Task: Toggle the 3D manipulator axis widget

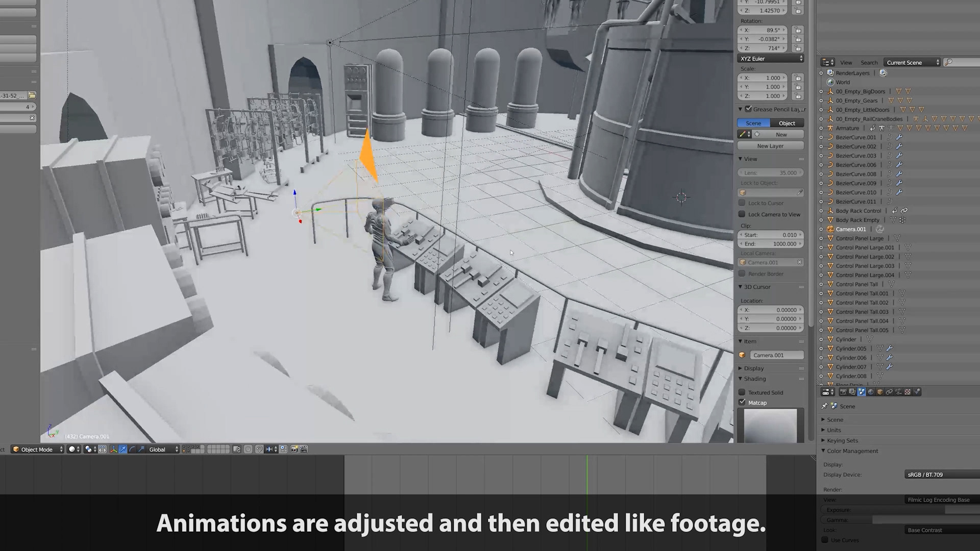Action: tap(113, 449)
